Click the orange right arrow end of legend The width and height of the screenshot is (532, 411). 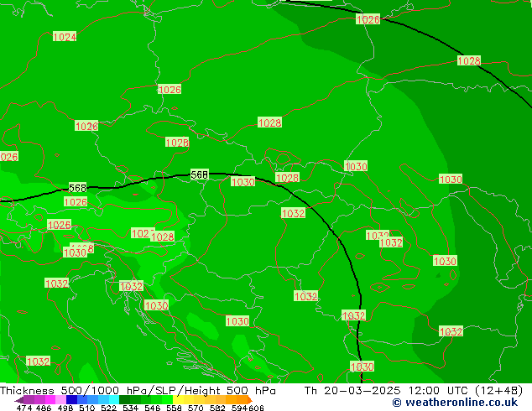pos(250,400)
